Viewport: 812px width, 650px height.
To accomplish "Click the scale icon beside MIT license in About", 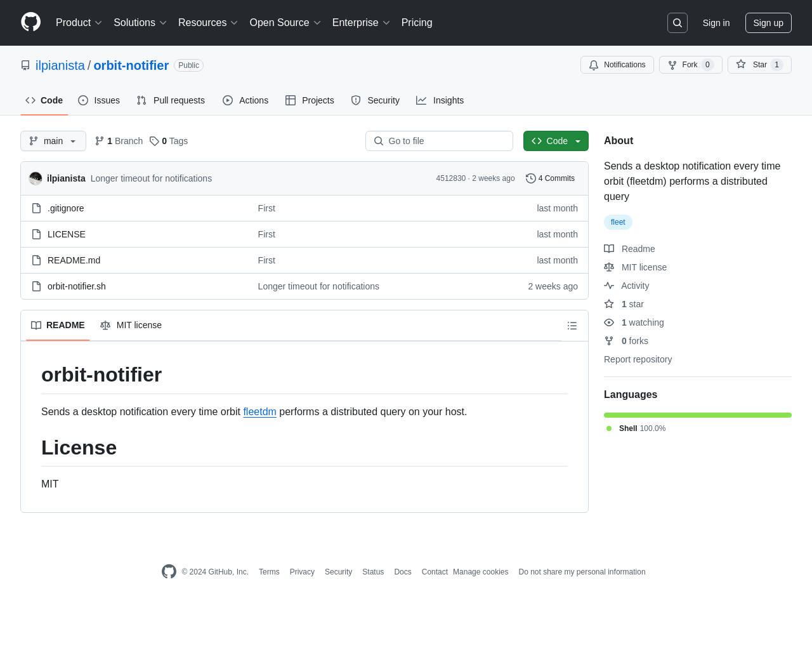I will click(x=609, y=267).
